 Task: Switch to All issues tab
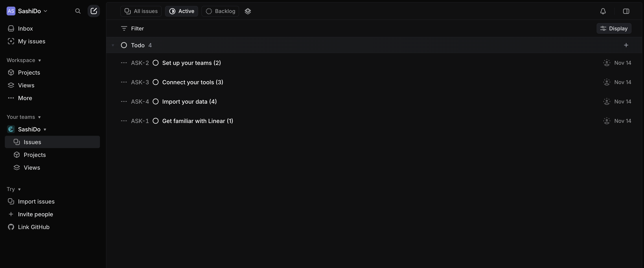141,11
